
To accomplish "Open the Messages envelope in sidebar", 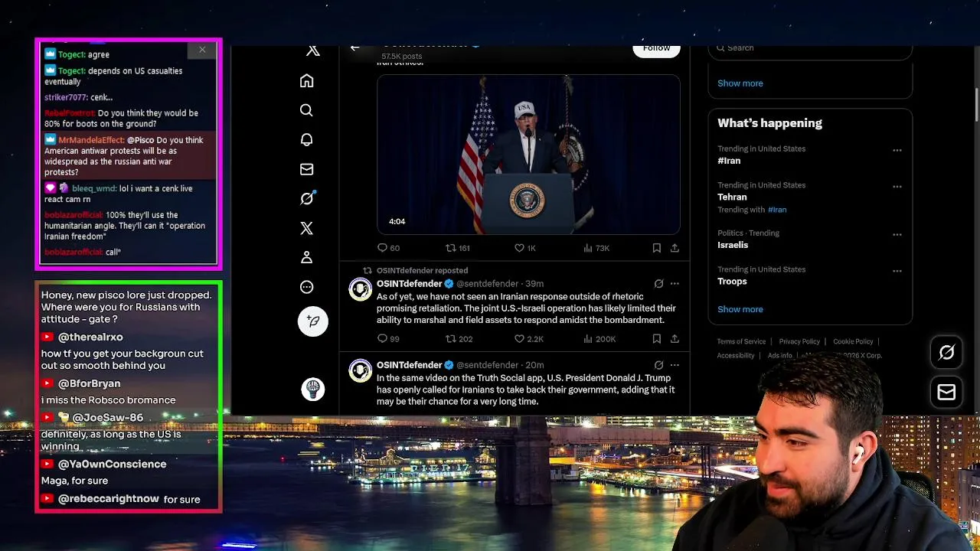I will 306,169.
